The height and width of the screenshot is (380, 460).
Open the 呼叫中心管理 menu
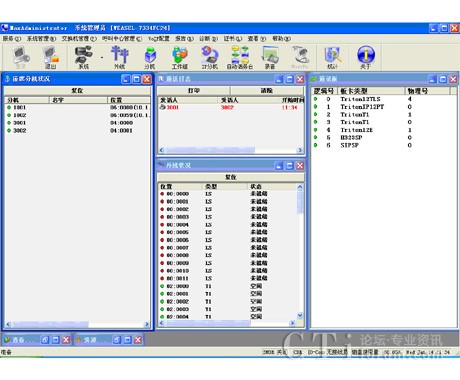point(122,39)
